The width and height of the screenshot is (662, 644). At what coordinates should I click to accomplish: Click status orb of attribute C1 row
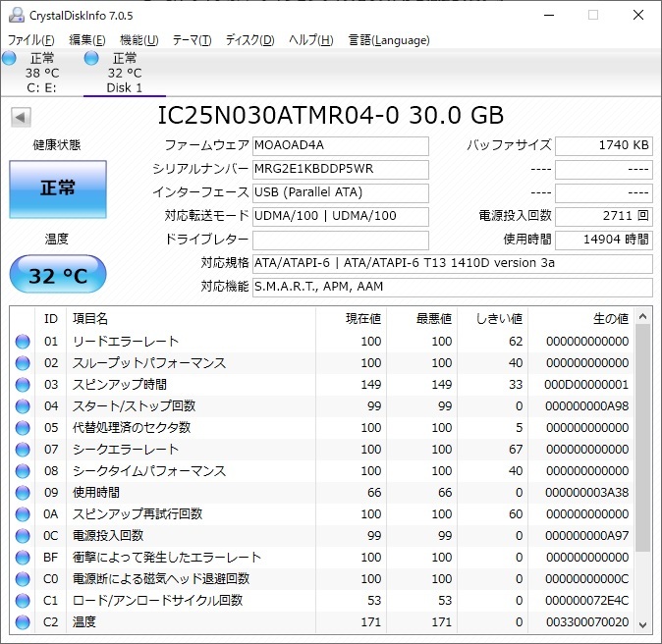pos(23,601)
